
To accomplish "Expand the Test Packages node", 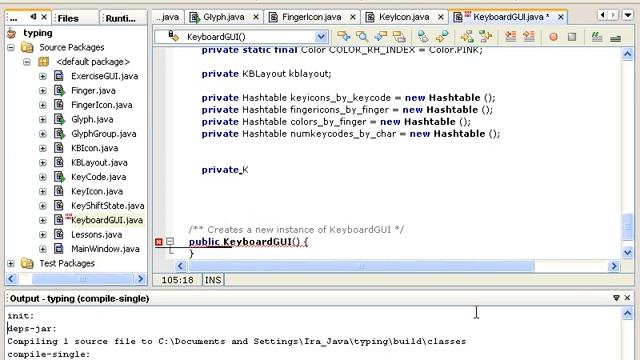I will point(11,264).
